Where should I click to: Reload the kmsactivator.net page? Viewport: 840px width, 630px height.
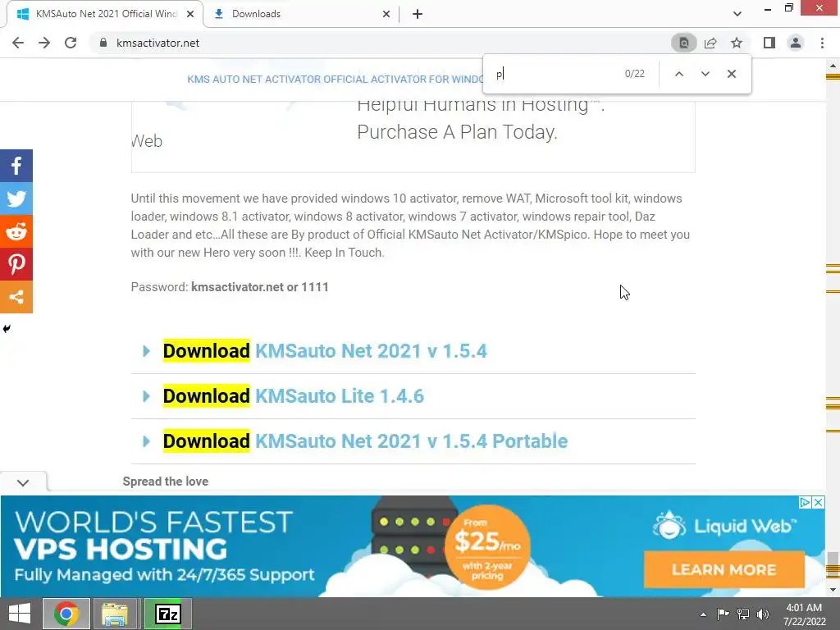point(71,43)
